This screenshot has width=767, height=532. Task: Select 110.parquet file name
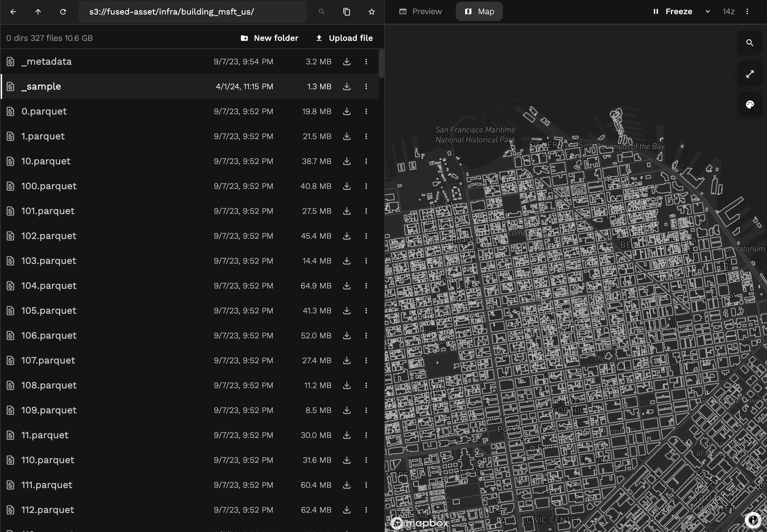pos(48,460)
